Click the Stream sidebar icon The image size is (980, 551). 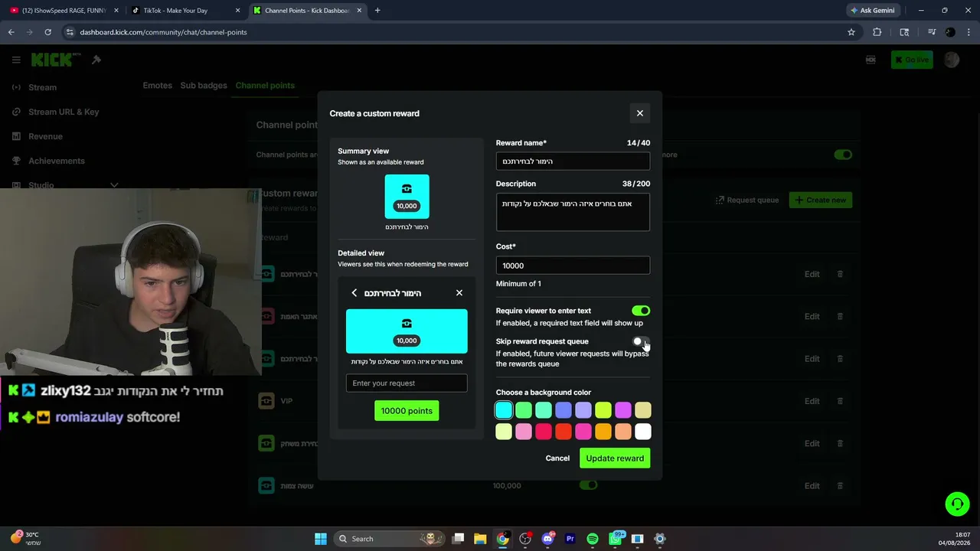coord(16,87)
